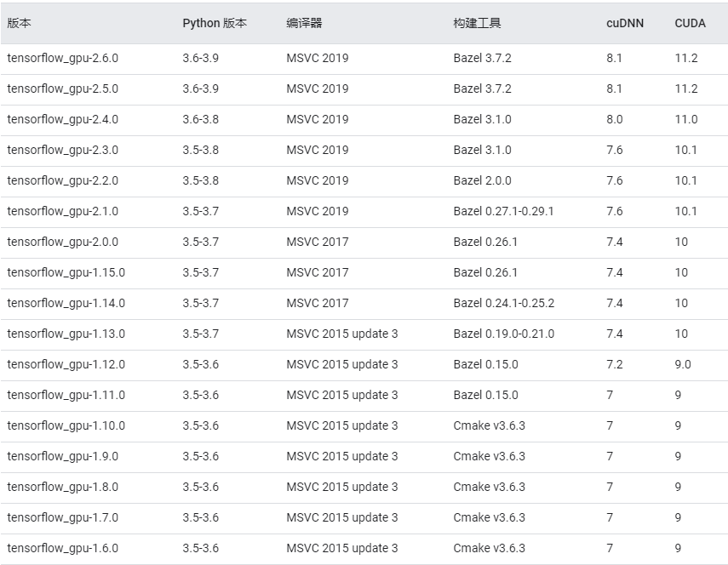Click the 版本 column header
The width and height of the screenshot is (728, 565).
point(19,23)
